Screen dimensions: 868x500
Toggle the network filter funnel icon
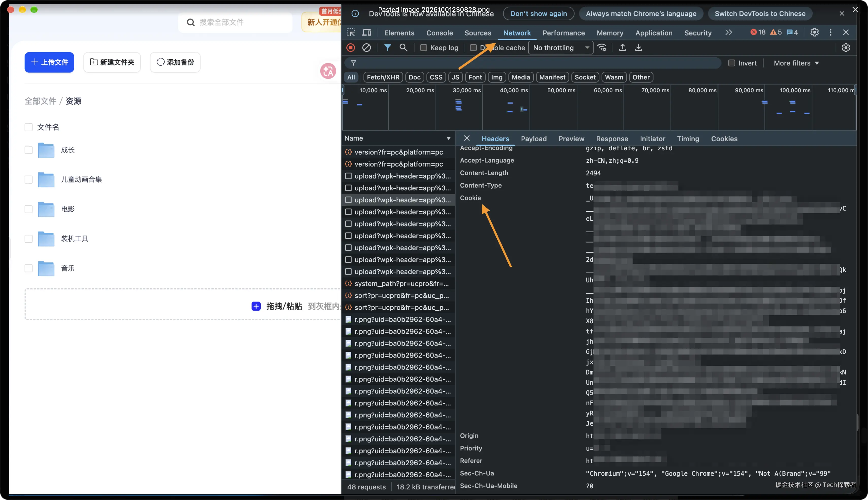[x=387, y=48]
